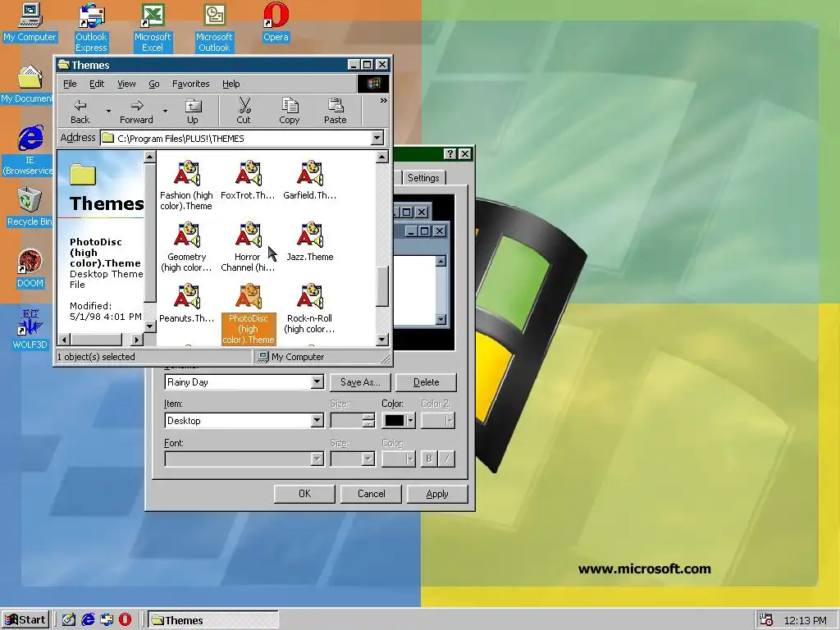Screen dimensions: 840x630
Task: Click Save As button for scheme
Action: [360, 382]
